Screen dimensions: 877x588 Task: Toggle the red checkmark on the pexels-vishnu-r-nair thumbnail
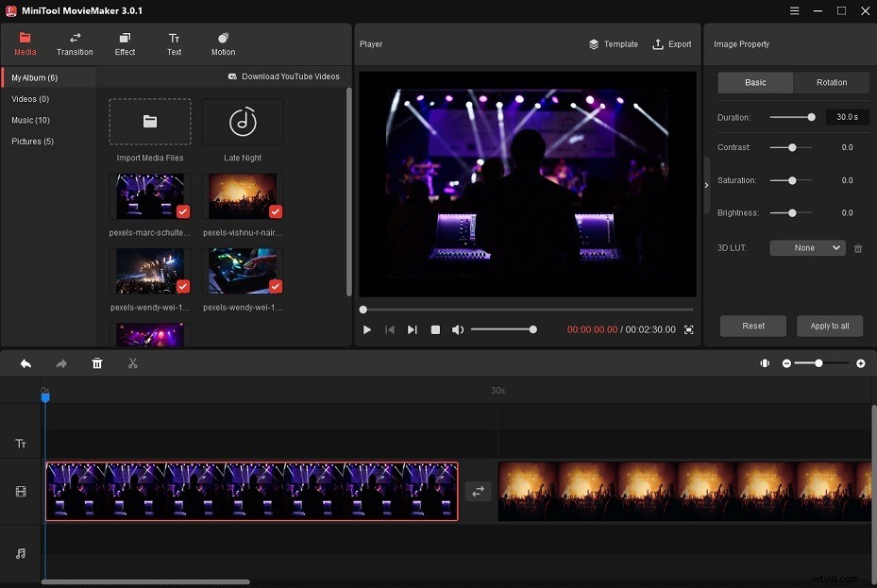point(276,211)
